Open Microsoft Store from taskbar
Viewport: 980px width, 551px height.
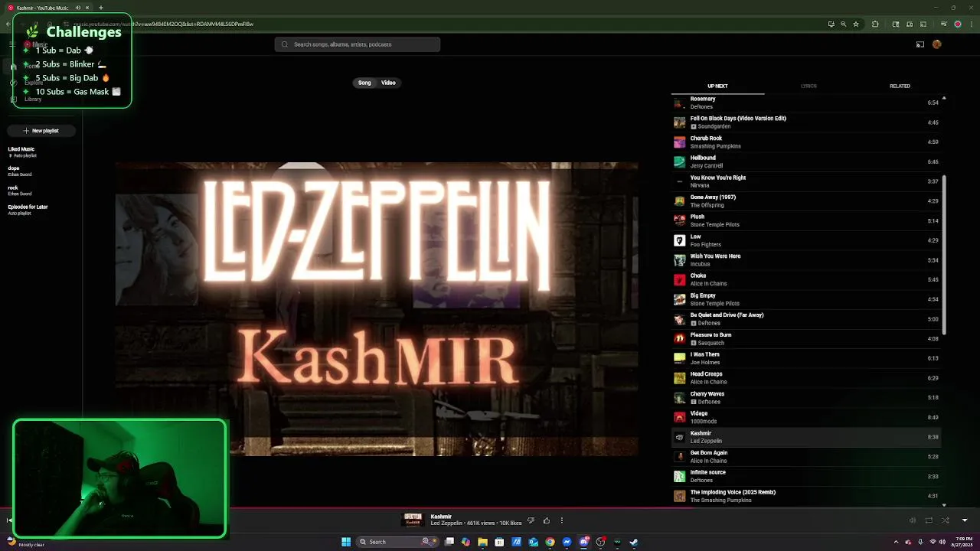pos(499,542)
